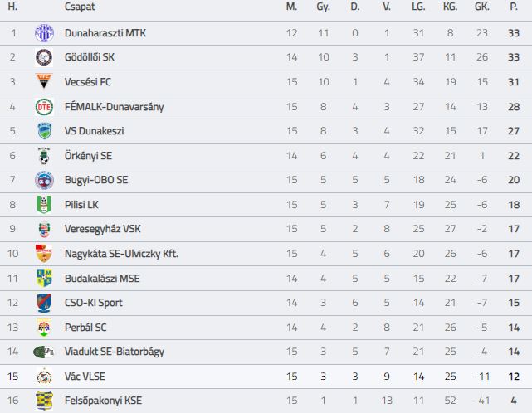Click the Budakalászi MSE blue-yellow crest

point(44,278)
